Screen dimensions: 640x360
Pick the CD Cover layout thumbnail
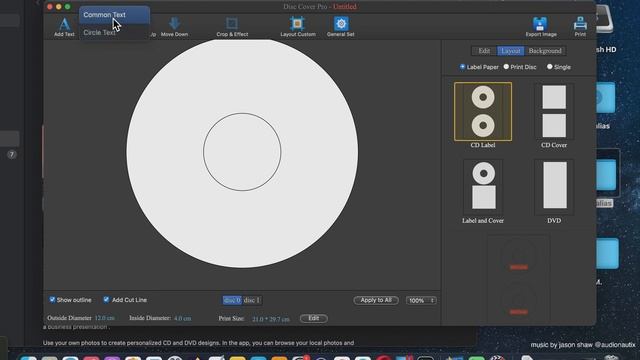554,111
